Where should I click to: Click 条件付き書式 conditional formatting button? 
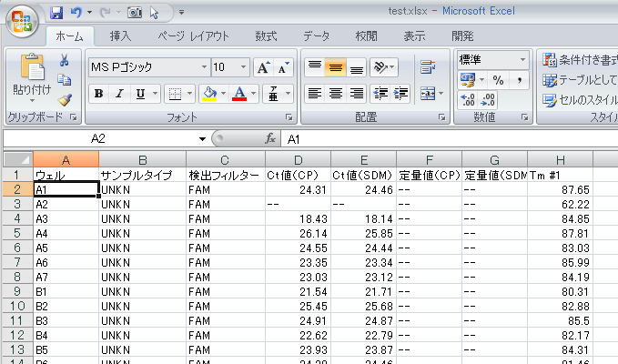point(578,60)
